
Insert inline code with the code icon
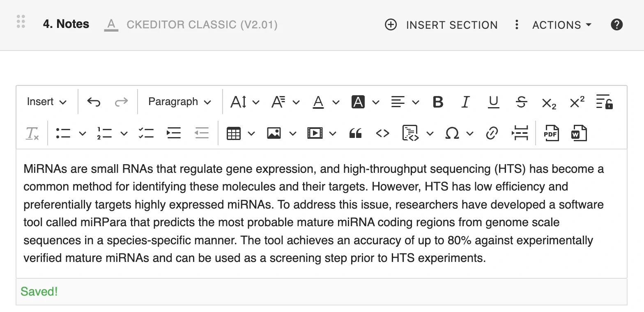click(x=382, y=133)
